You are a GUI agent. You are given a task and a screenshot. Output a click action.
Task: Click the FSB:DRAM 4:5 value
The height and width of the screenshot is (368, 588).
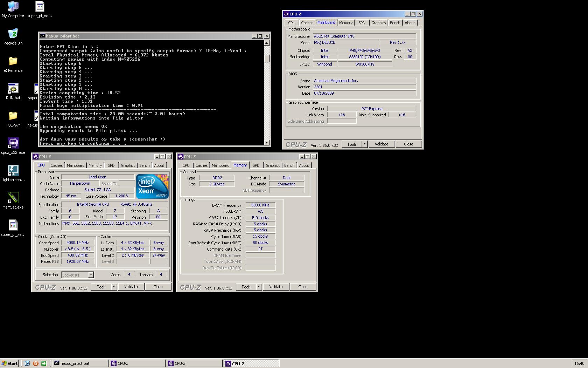pos(260,211)
